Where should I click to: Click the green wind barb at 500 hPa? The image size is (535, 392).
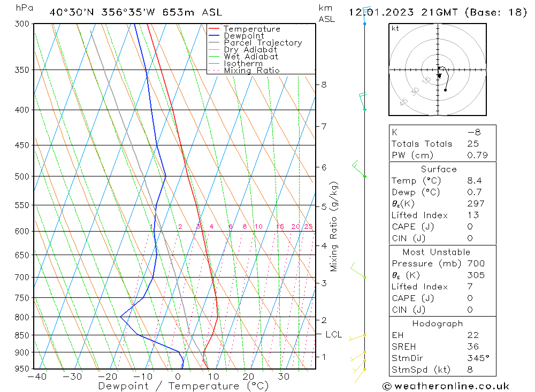click(x=359, y=168)
